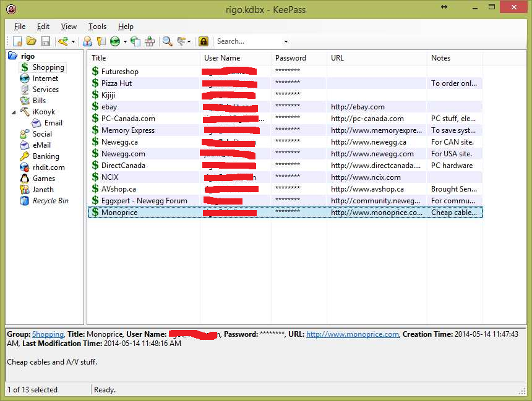Select the Banking group
The width and height of the screenshot is (532, 401).
46,156
